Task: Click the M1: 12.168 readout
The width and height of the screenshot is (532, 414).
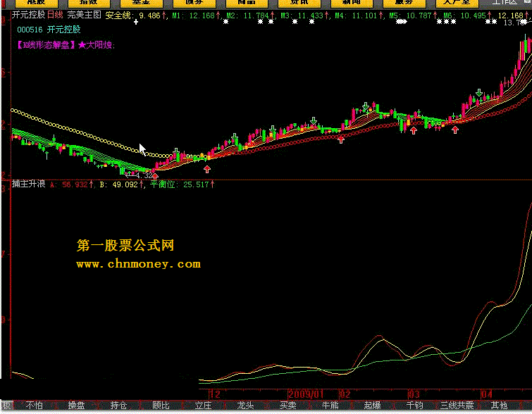Action: (x=193, y=15)
